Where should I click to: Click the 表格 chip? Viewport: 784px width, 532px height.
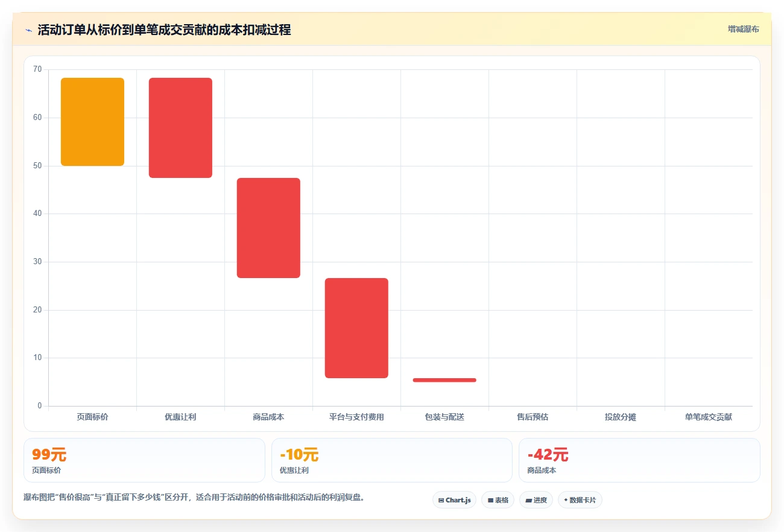[x=498, y=500]
